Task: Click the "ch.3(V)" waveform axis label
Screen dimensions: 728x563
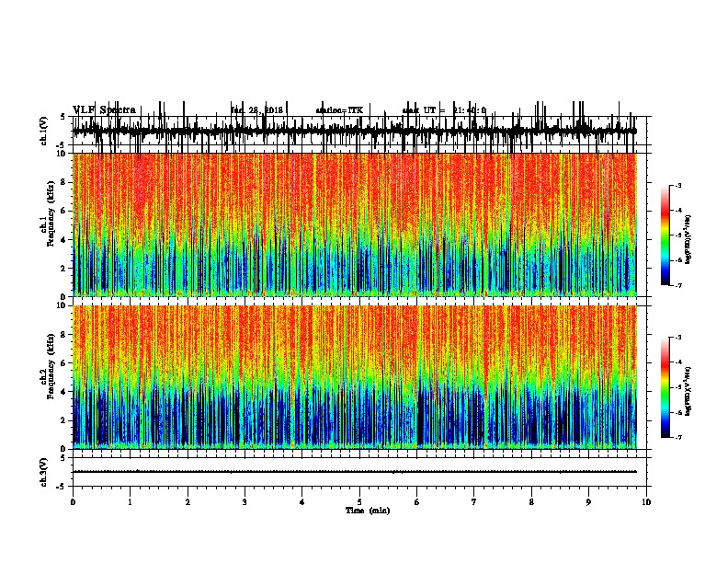Action: coord(43,472)
